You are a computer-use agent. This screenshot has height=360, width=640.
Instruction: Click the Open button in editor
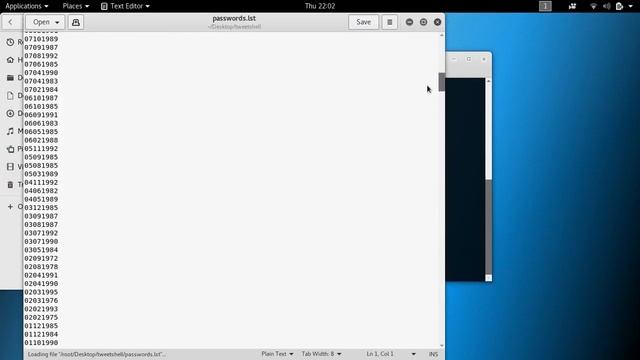41,22
